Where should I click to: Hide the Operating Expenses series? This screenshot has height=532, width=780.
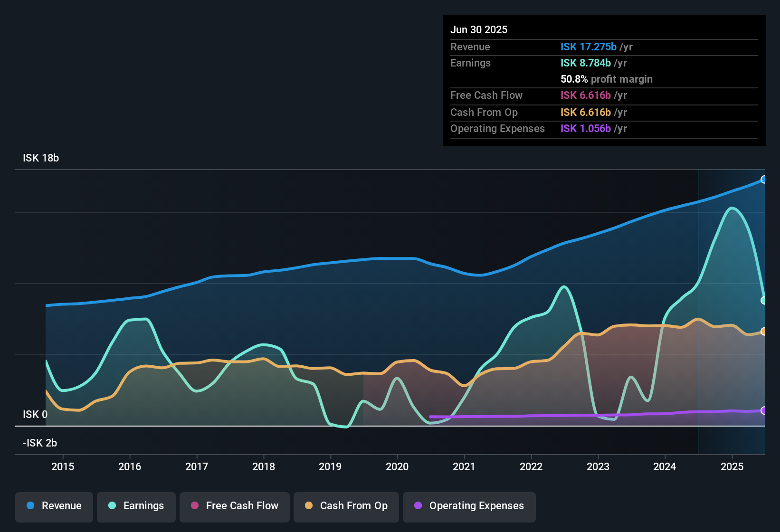click(469, 506)
